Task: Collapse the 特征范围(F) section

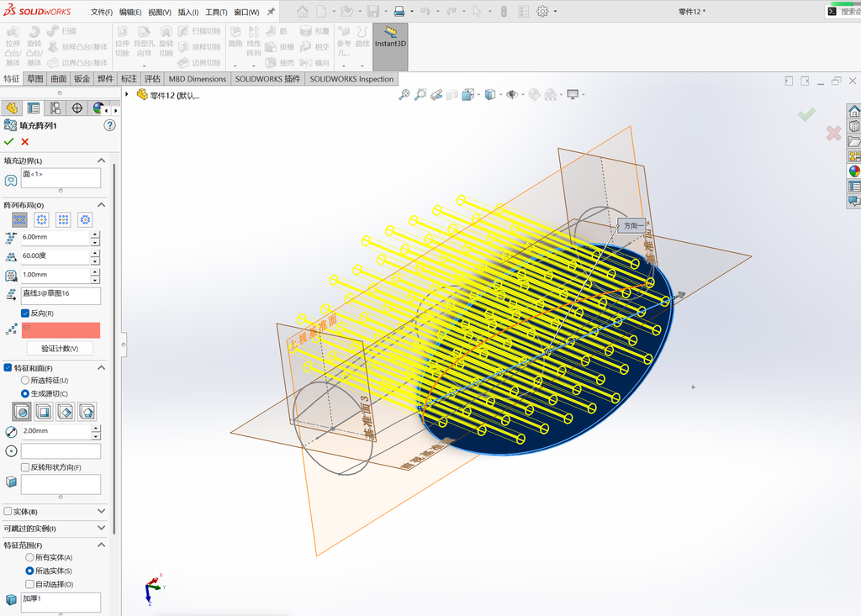Action: [x=101, y=545]
